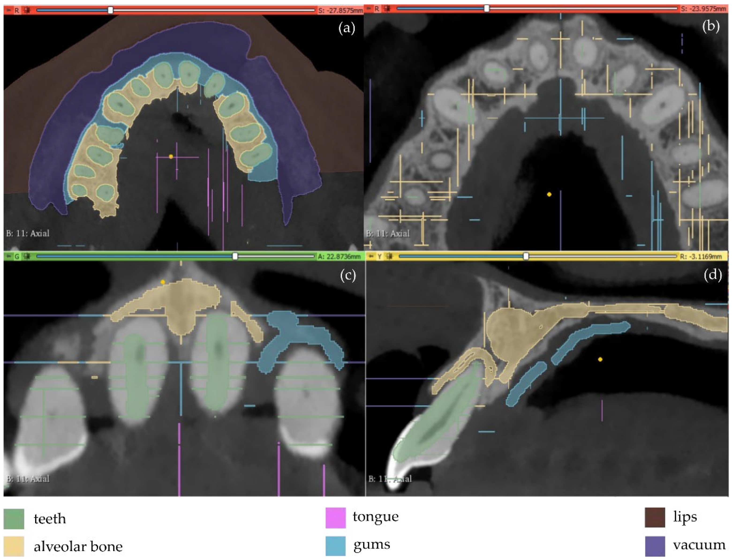Click slice offset slider handle in panel (b)
This screenshot has width=732, height=560.
pyautogui.click(x=487, y=9)
